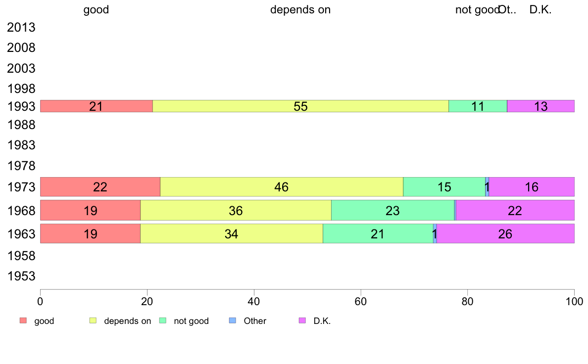Select the 1993 'depends on' bar segment
The height and width of the screenshot is (364, 588).
click(300, 106)
